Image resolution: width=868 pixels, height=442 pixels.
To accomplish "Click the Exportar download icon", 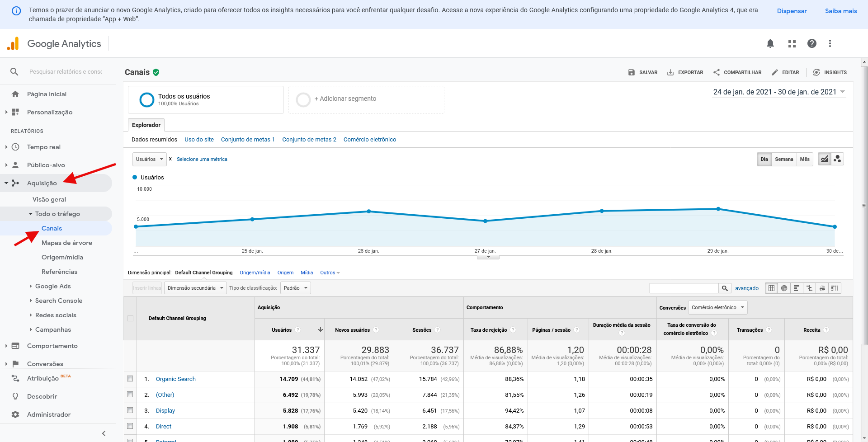I will pos(670,72).
